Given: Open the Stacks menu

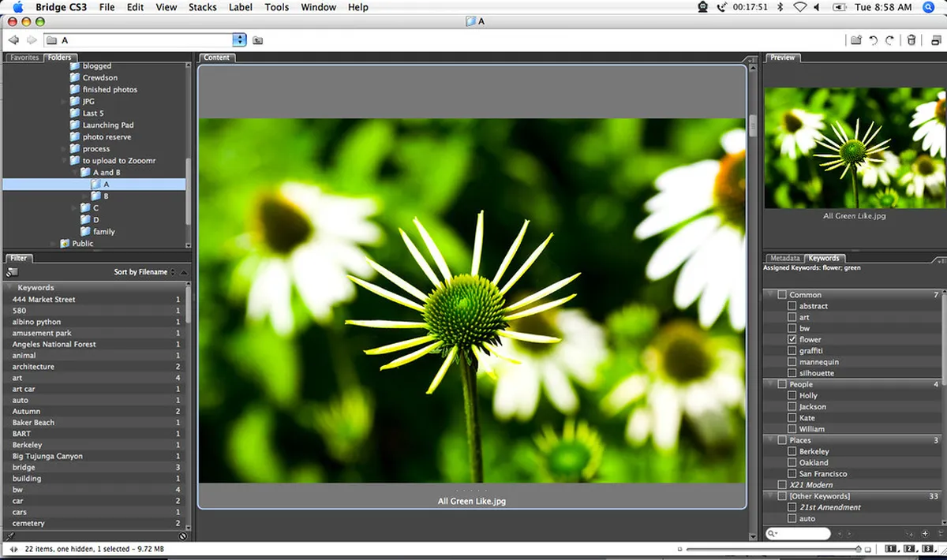Looking at the screenshot, I should (202, 7).
